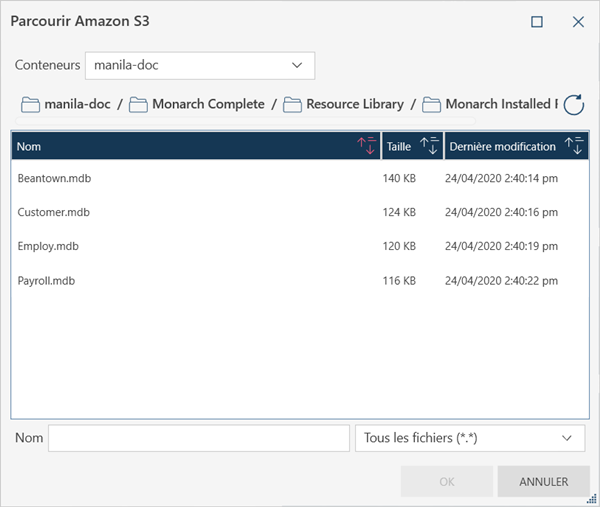Open the Conteneurs dropdown
The width and height of the screenshot is (600, 507).
pos(200,65)
